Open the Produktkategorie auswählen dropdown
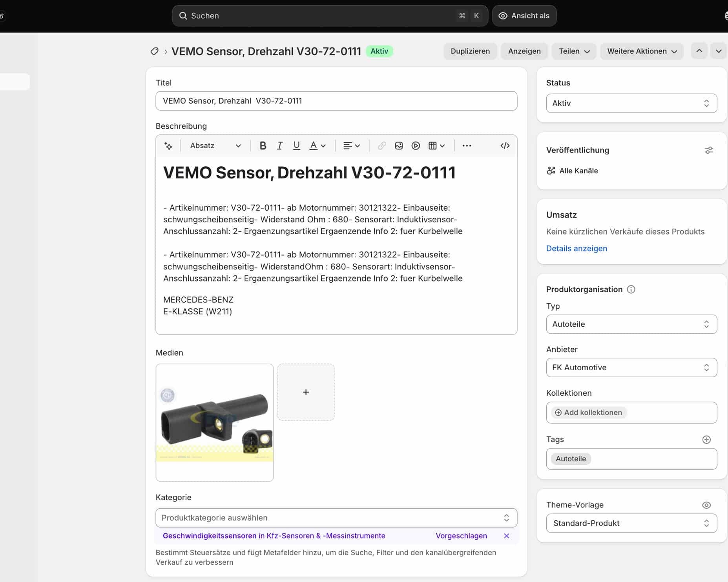This screenshot has height=582, width=728. [336, 518]
